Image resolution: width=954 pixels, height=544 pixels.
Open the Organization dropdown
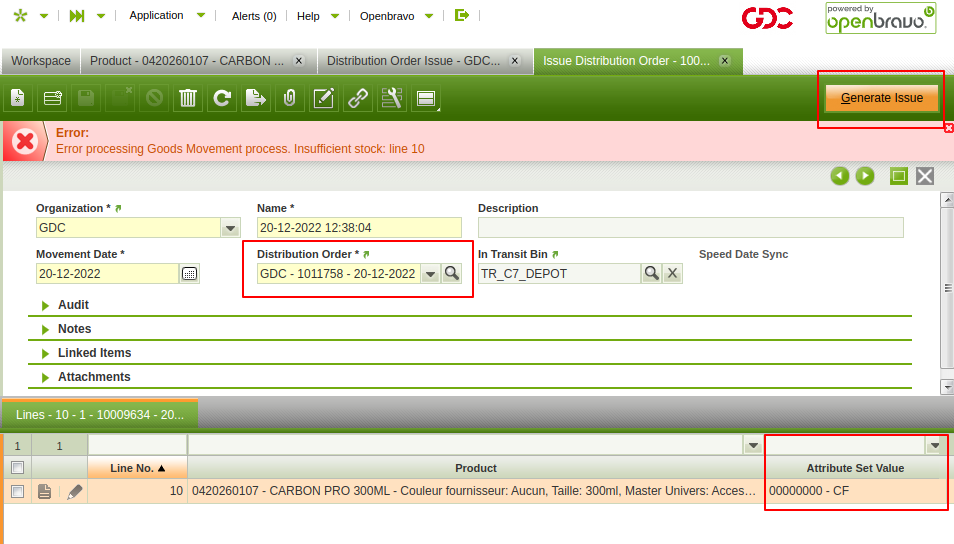[229, 228]
